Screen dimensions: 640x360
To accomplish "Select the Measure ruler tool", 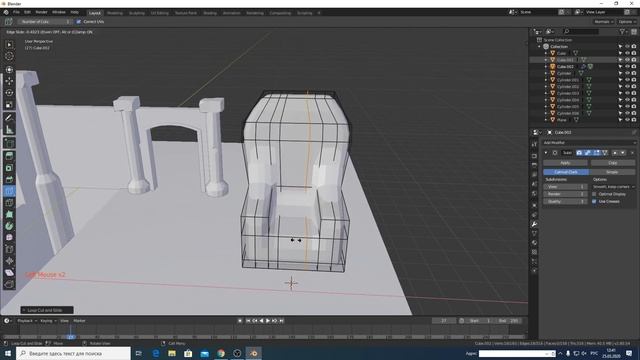I will click(x=9, y=130).
